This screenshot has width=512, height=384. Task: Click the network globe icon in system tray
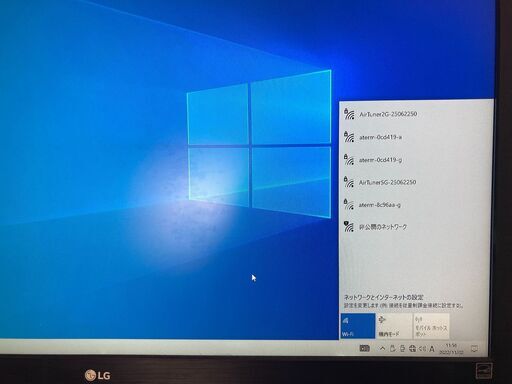pyautogui.click(x=412, y=349)
